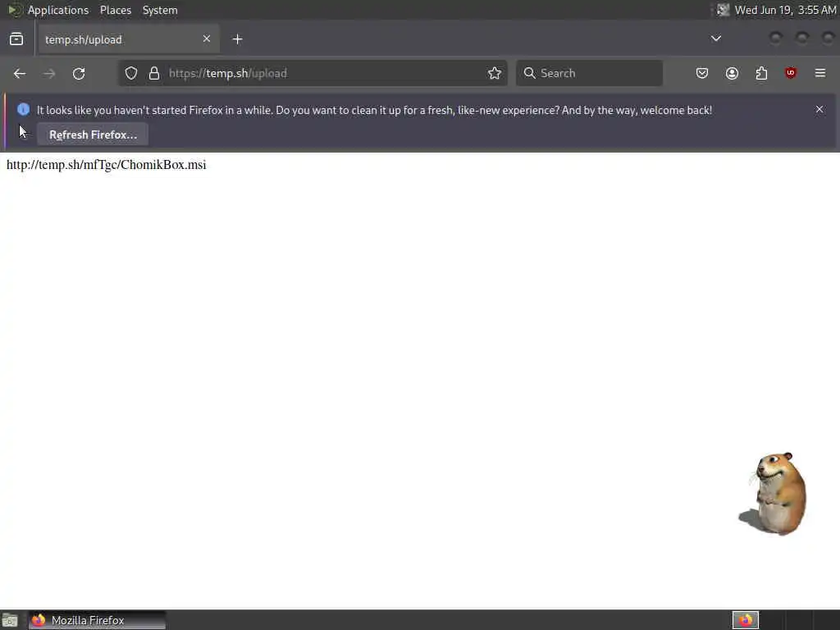Reload the current page
This screenshot has height=630, width=840.
(x=79, y=73)
